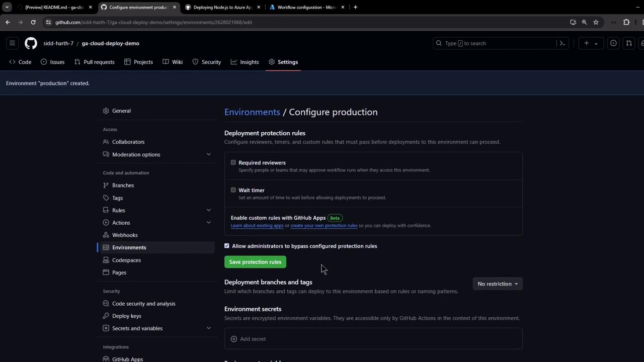Open the Issues shortcut icon in the header
The image size is (644, 362).
[613, 43]
